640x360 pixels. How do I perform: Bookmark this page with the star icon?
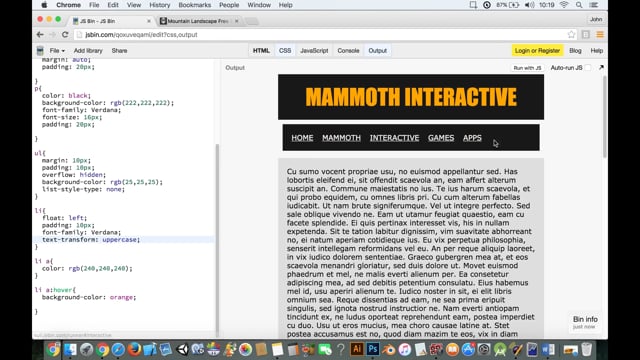coord(571,35)
